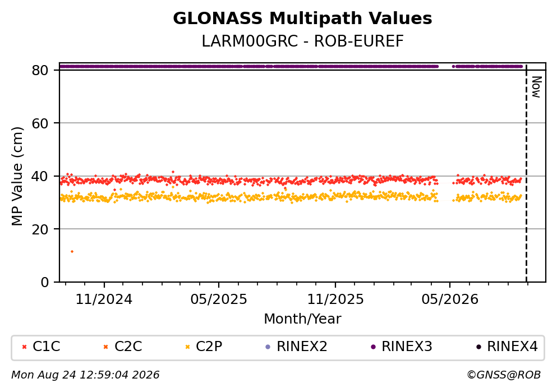Click the RINEX3 purple legend dot
This screenshot has height=392, width=557.
click(x=373, y=347)
